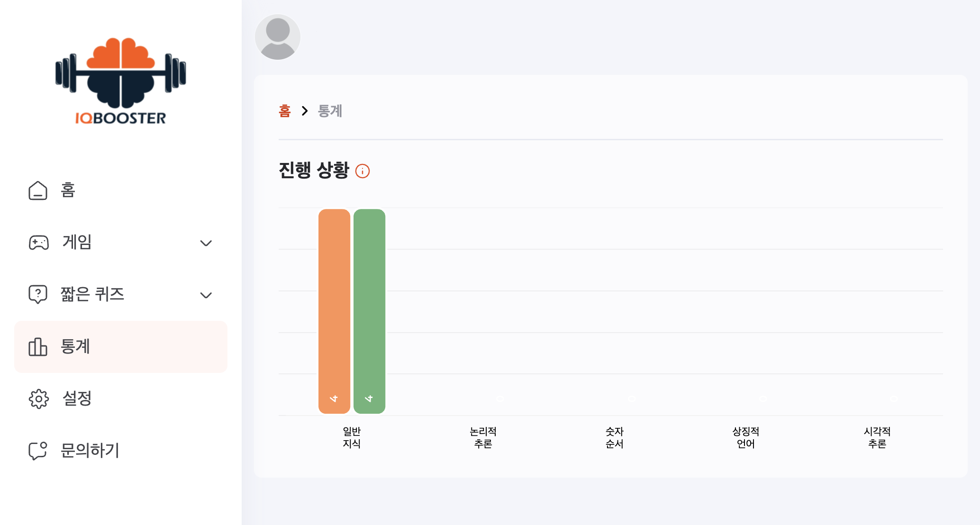Go to 설정 in the sidebar
The height and width of the screenshot is (525, 980).
[77, 399]
